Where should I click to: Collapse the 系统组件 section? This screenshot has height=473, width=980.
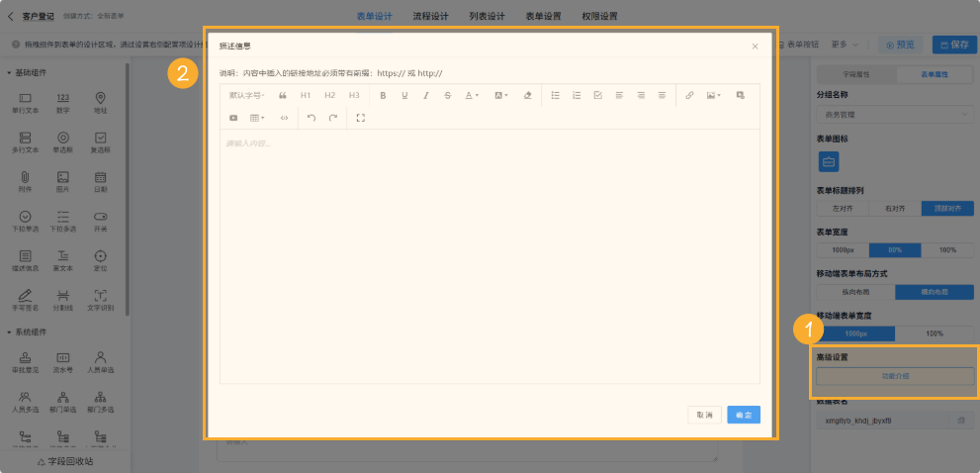(9, 331)
